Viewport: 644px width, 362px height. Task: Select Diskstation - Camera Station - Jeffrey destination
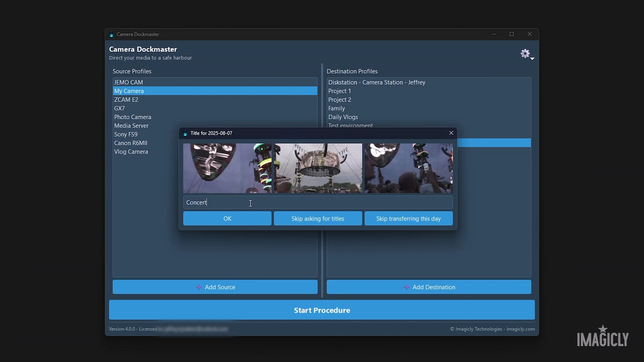(x=376, y=82)
